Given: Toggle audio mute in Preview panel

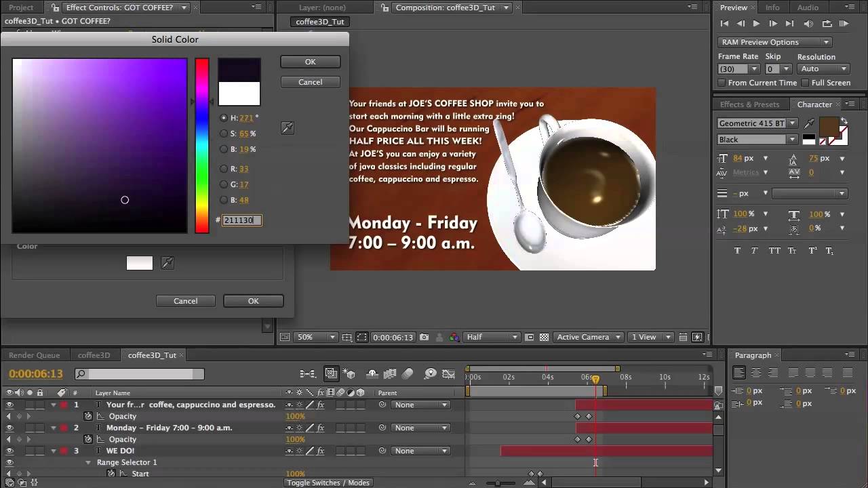Looking at the screenshot, I should pyautogui.click(x=808, y=23).
